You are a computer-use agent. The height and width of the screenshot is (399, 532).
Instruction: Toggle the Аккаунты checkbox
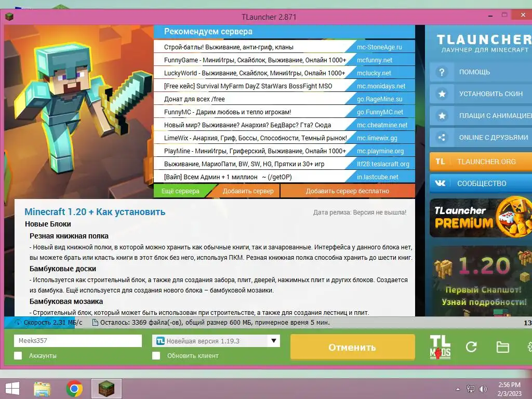pos(18,355)
